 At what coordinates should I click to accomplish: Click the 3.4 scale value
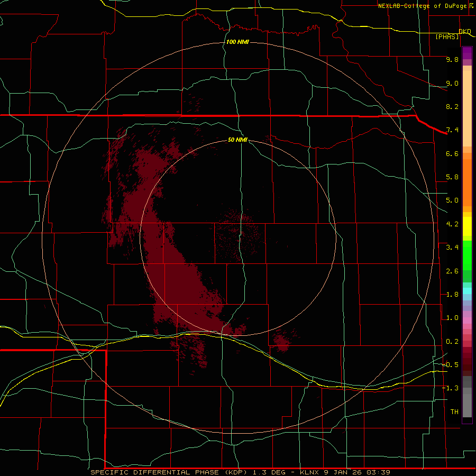pyautogui.click(x=452, y=248)
